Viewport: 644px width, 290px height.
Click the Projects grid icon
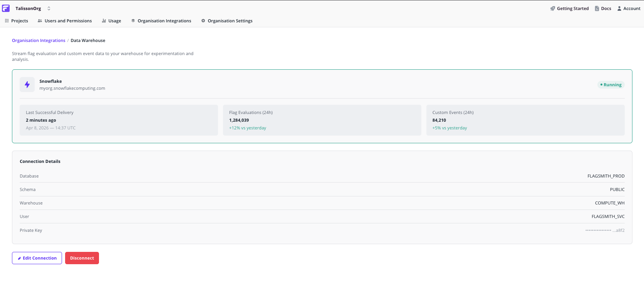click(7, 21)
